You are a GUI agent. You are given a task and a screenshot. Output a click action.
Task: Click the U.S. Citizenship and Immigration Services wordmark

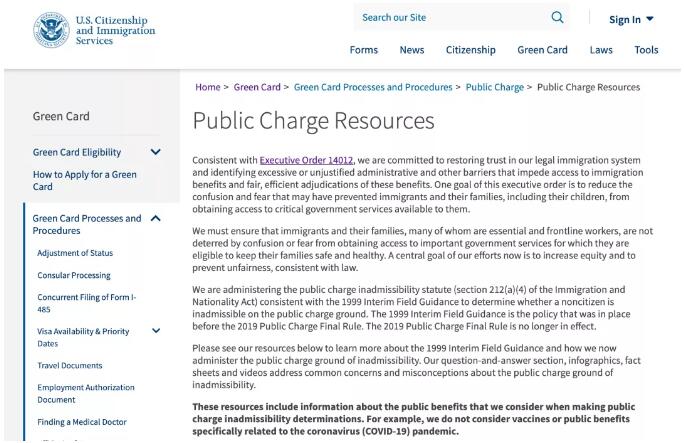point(115,30)
